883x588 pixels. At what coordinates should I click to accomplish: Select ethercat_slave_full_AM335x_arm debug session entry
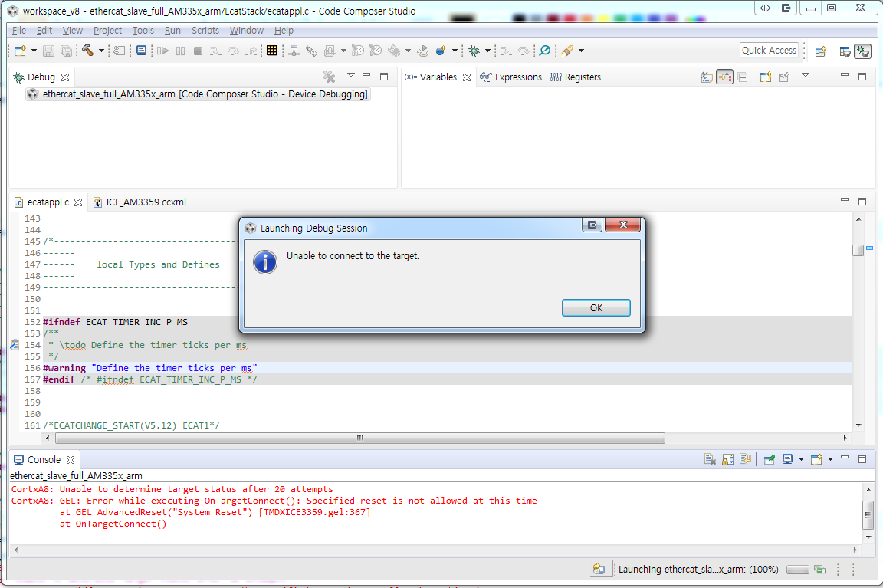(199, 94)
